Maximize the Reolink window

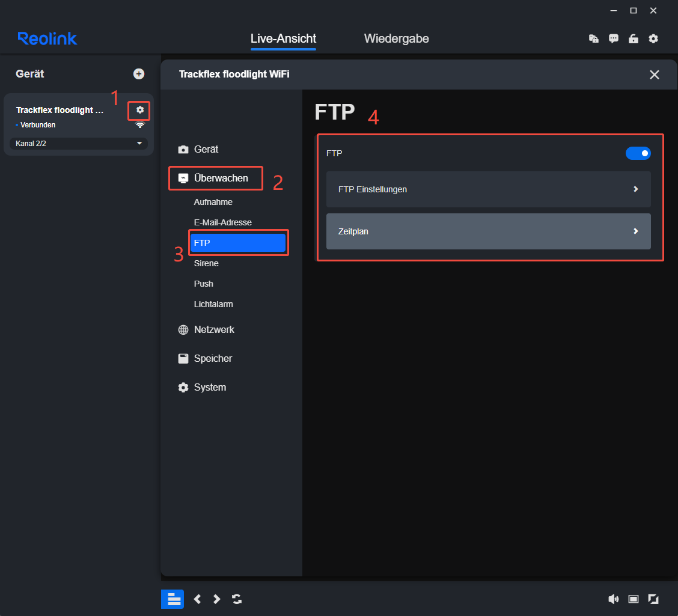[633, 10]
